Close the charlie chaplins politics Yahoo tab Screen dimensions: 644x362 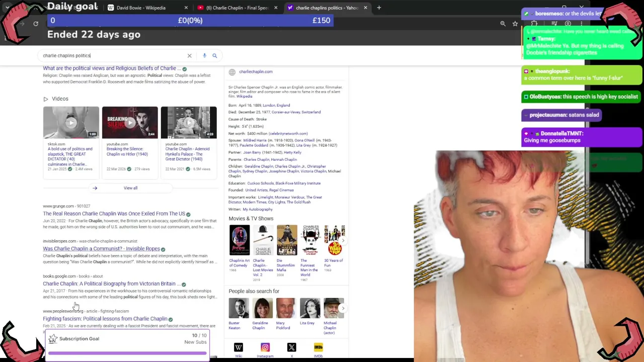[365, 8]
